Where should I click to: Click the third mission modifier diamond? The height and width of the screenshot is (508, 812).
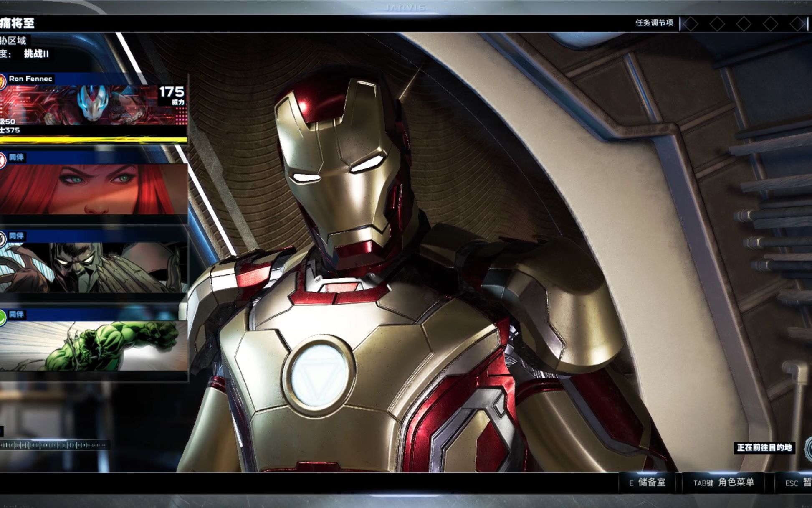(x=744, y=24)
